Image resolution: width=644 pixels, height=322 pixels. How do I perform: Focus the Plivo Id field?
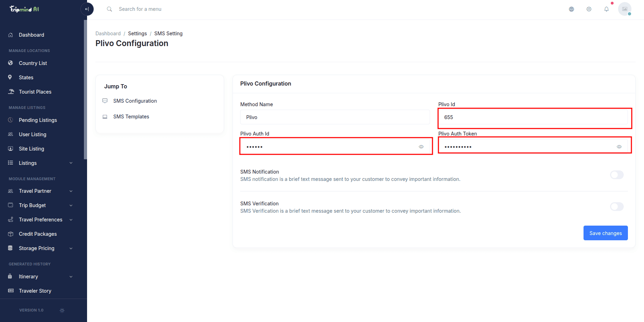click(x=533, y=117)
